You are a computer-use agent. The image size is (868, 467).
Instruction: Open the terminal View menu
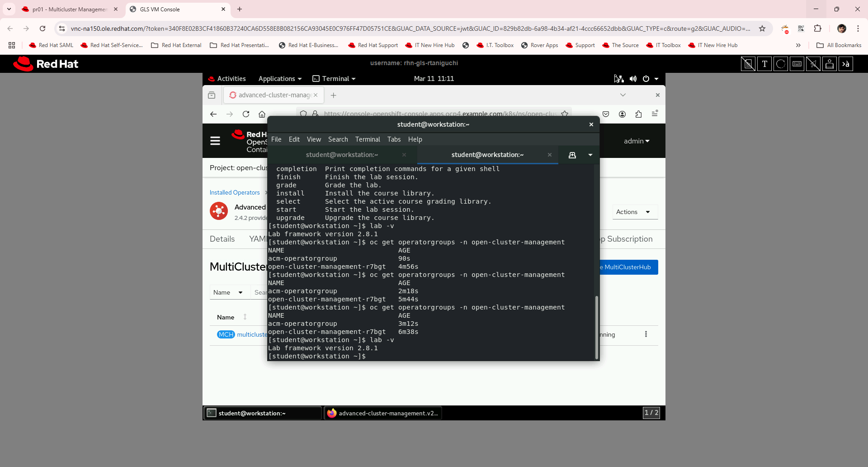pos(314,139)
